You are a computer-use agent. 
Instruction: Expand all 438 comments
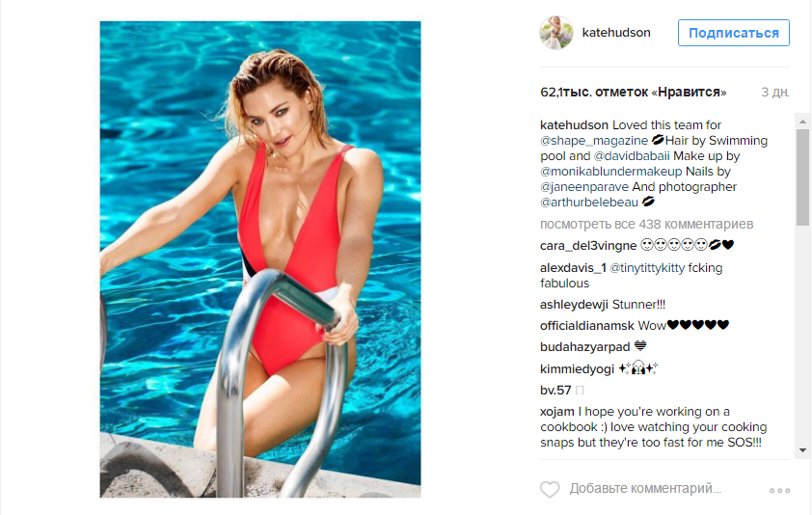coord(647,225)
